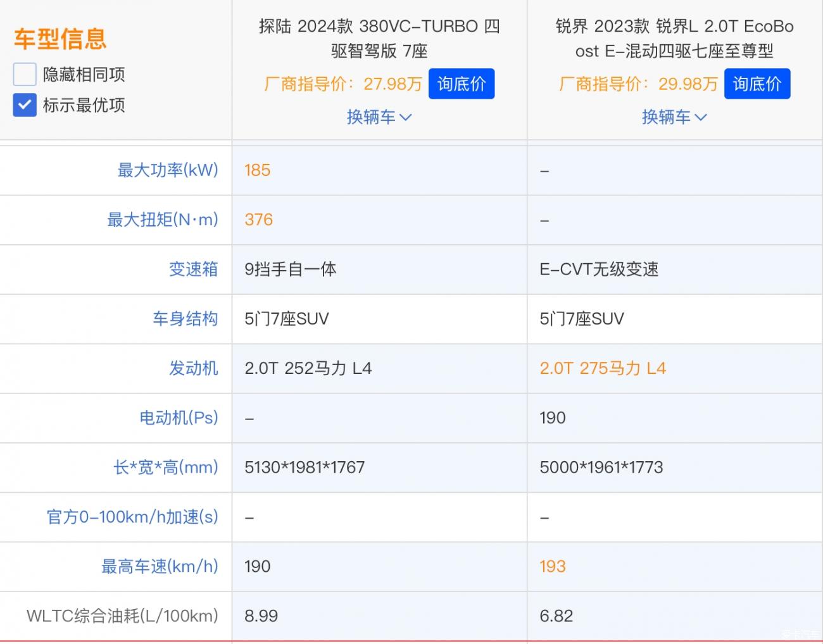Click the 官方0-100km/h加速(s) label
The height and width of the screenshot is (644, 823).
click(132, 517)
